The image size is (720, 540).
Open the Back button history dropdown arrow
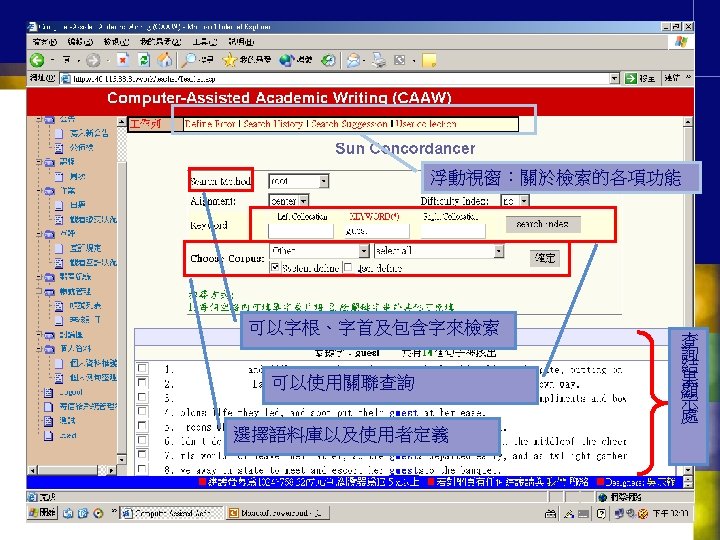(x=52, y=60)
